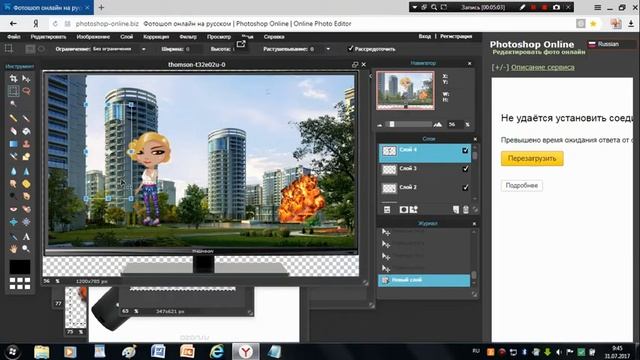Screen dimensions: 640x360
Task: Select the Move tool in toolbox
Action: point(26,78)
